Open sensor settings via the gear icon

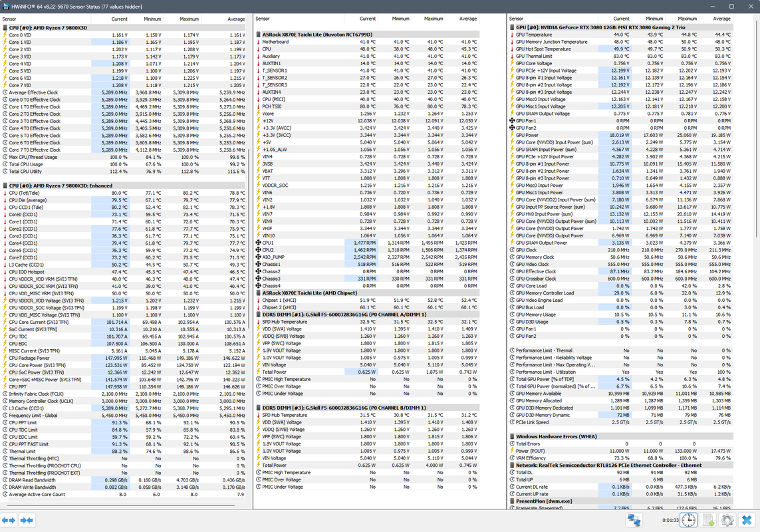pyautogui.click(x=727, y=520)
